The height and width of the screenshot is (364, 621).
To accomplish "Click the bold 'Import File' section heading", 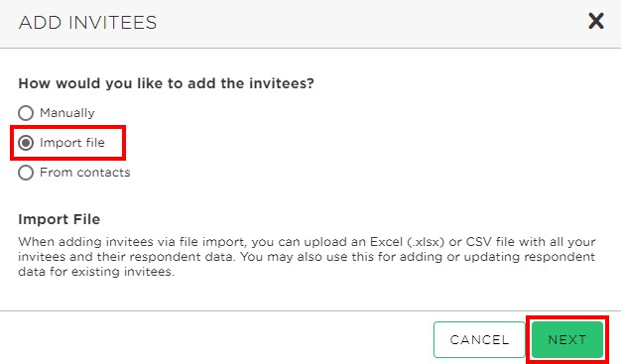I will point(59,219).
